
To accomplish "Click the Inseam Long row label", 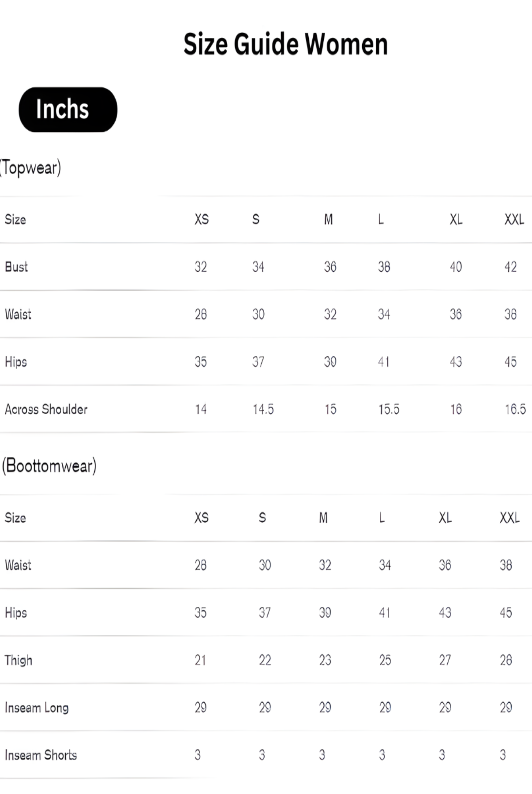I will 37,708.
